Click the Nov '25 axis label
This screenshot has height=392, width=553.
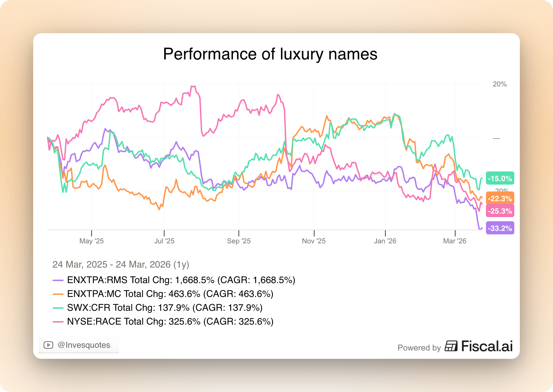pyautogui.click(x=314, y=241)
